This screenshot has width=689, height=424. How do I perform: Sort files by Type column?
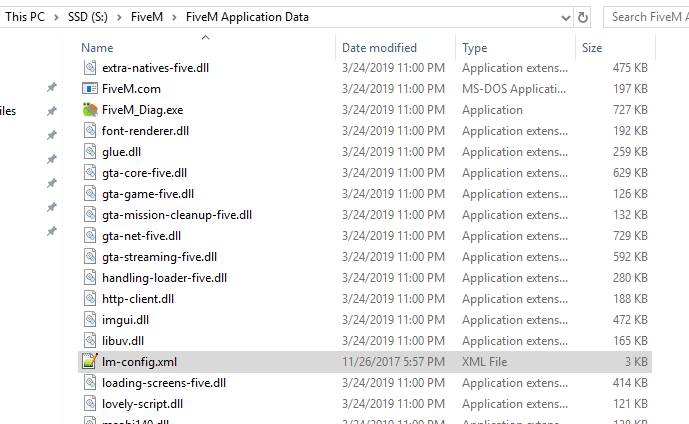(475, 47)
